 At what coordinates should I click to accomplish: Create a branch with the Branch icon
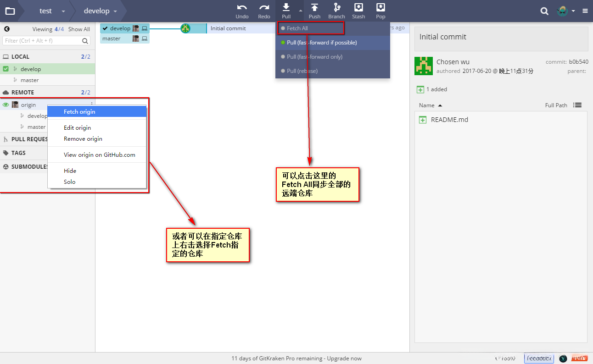pyautogui.click(x=336, y=8)
